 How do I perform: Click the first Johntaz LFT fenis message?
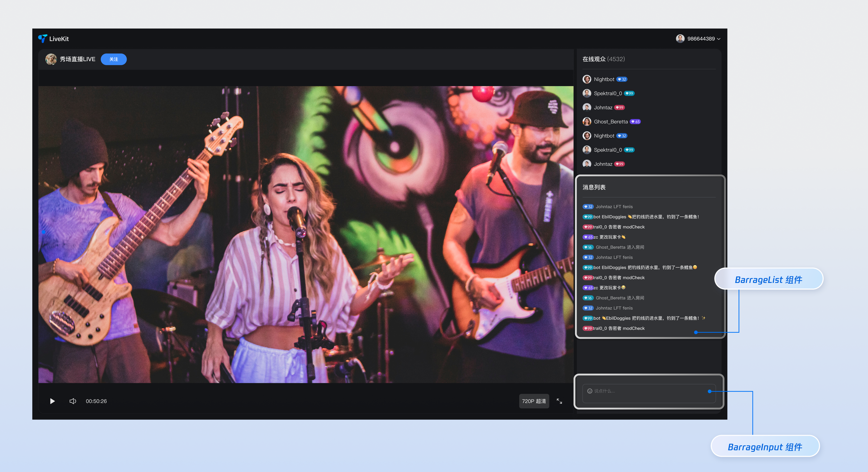(614, 207)
